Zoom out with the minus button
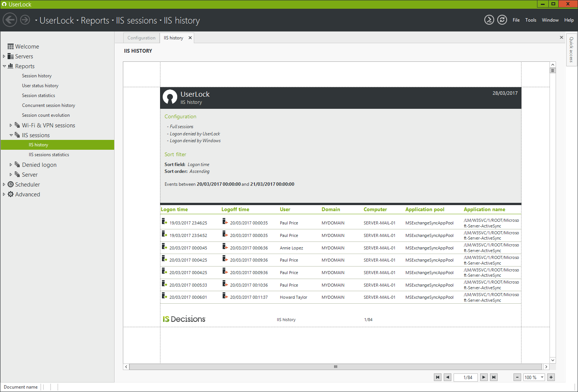The height and width of the screenshot is (392, 578). pos(517,377)
